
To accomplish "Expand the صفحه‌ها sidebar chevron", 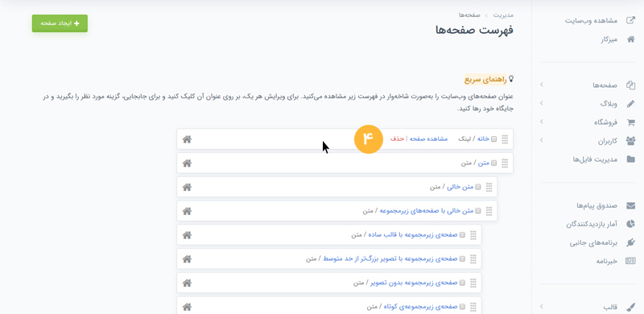I will point(541,85).
